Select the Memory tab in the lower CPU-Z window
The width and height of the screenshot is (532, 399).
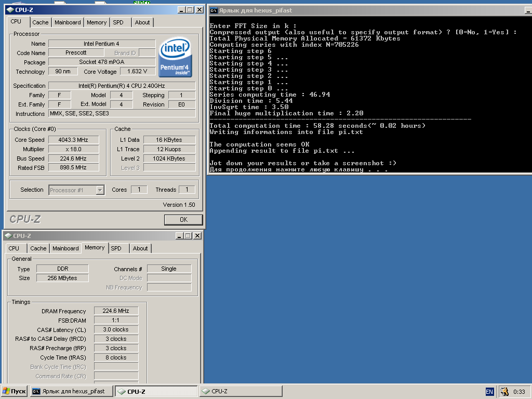(x=95, y=248)
